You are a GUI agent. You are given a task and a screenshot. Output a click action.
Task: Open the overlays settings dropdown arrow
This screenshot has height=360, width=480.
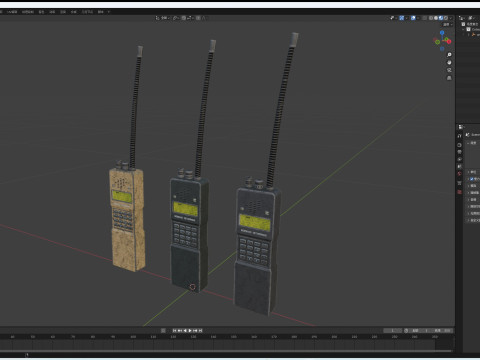pyautogui.click(x=418, y=18)
